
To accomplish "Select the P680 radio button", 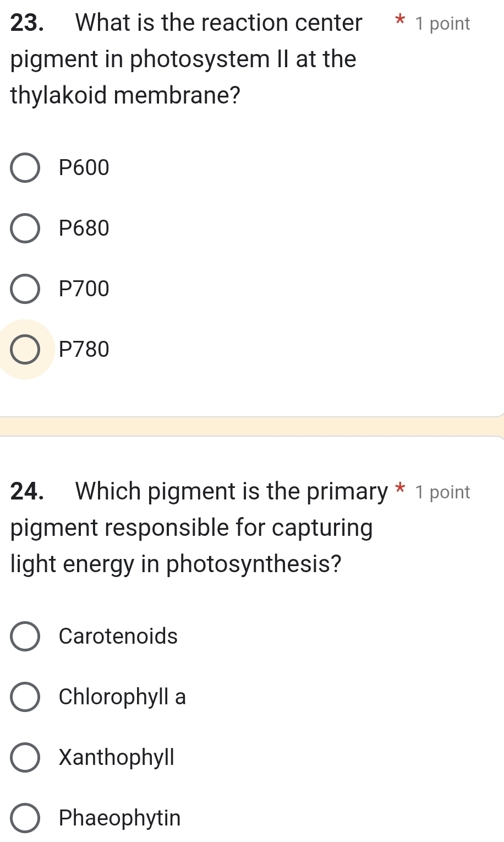I will 25,229.
